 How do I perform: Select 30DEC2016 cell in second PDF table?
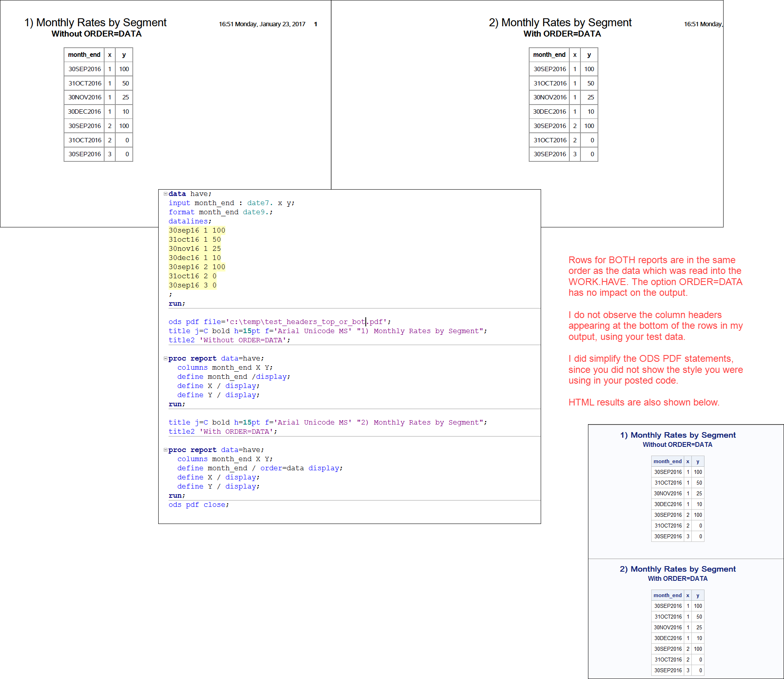pyautogui.click(x=549, y=112)
